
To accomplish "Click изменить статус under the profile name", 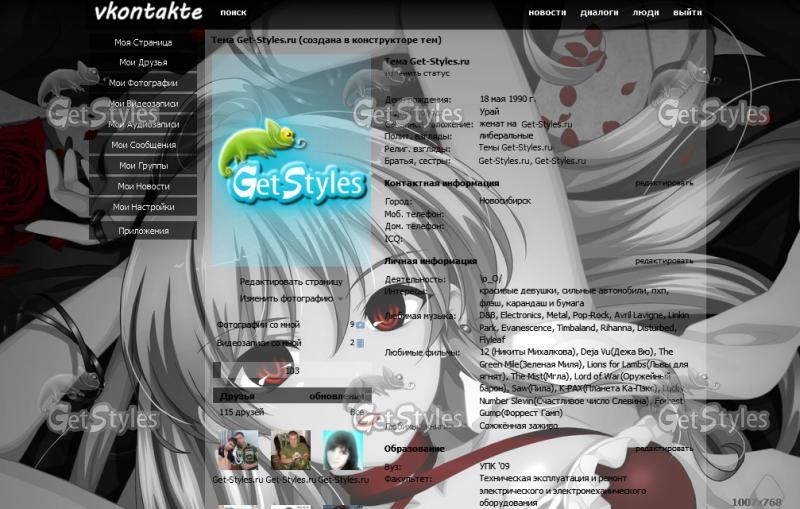I will tap(417, 73).
